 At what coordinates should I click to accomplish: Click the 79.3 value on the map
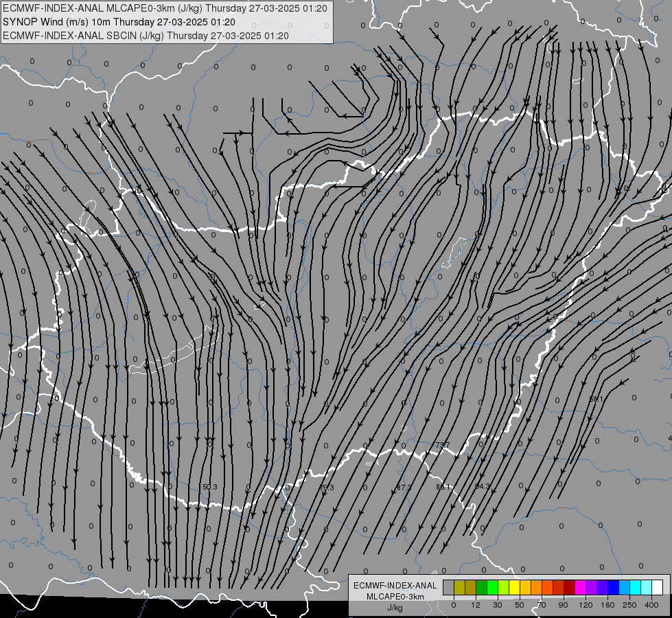pos(327,488)
